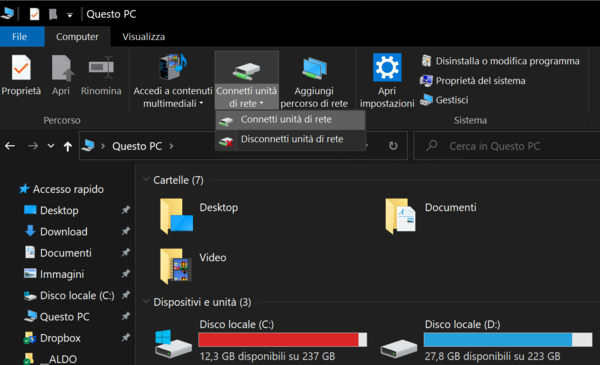This screenshot has height=365, width=600.
Task: Navigate back with the left arrow
Action: click(x=10, y=146)
